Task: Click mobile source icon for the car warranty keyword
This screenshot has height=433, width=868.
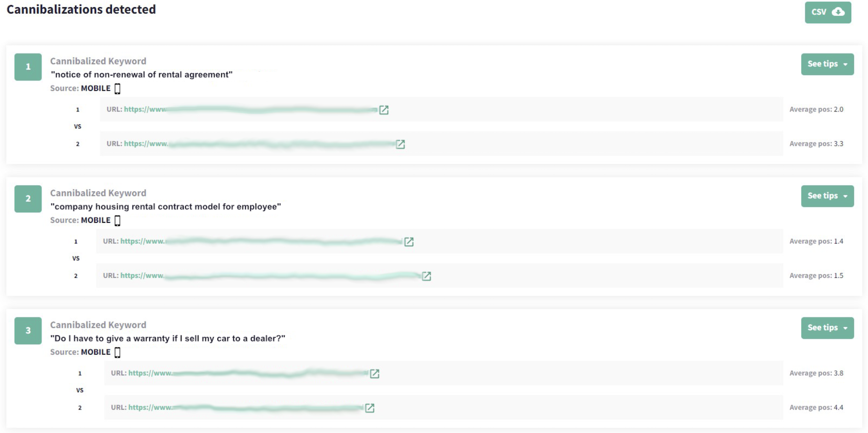Action: click(117, 352)
